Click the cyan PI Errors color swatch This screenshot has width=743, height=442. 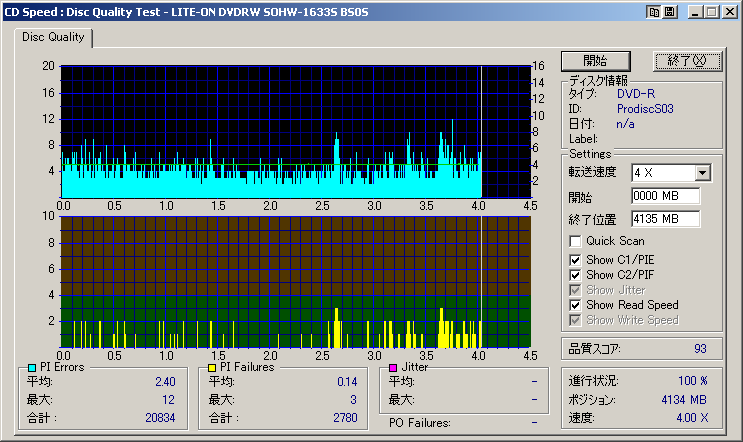[x=32, y=368]
